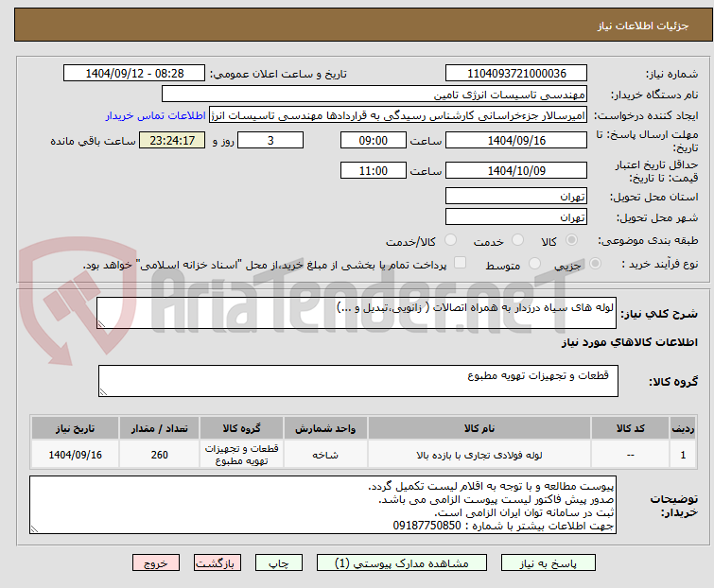The width and height of the screenshot is (714, 588).
Task: Open اطلاعات تماس خریدار link
Action: click(156, 115)
